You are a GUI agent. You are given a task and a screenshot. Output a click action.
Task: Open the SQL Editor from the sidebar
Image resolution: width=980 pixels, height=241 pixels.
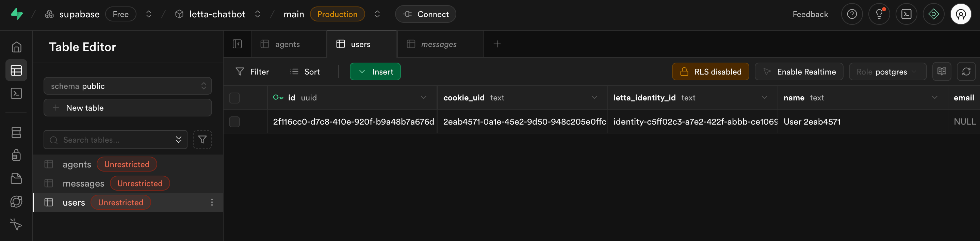(17, 93)
